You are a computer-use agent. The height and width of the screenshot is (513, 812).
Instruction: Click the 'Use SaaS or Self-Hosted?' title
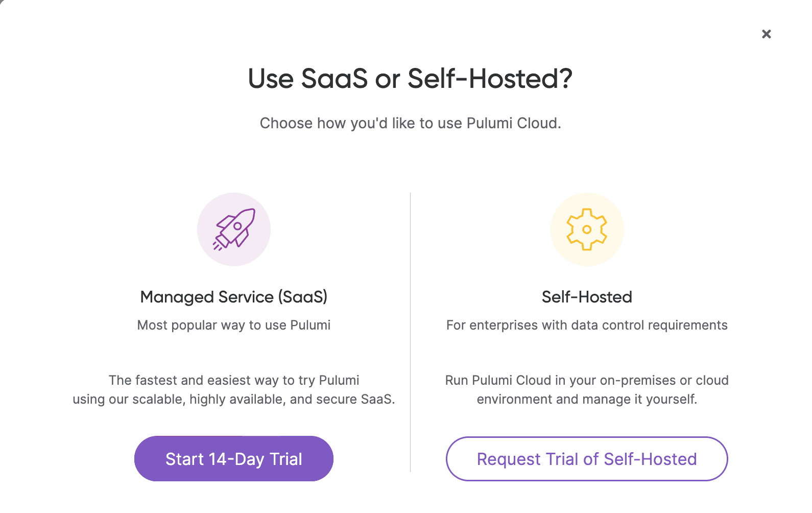pos(410,79)
